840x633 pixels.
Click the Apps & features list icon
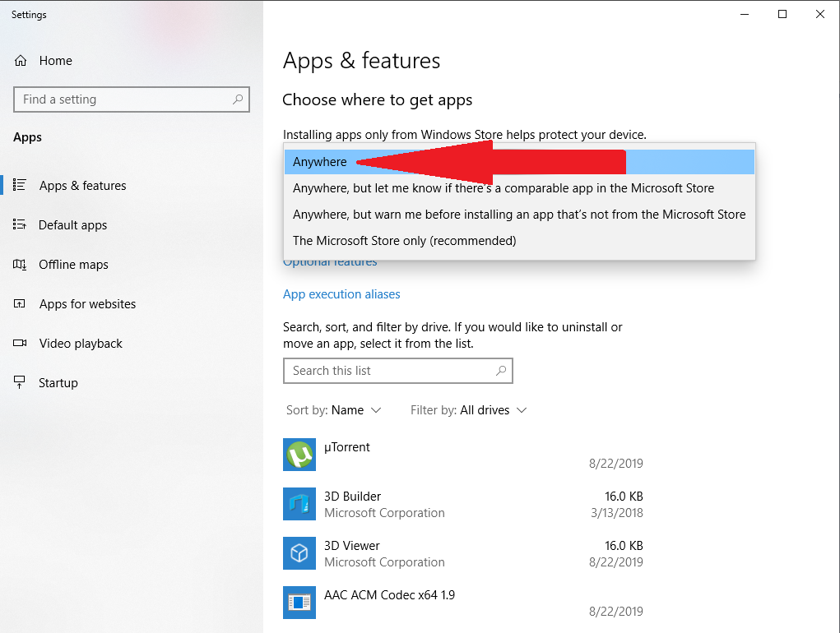20,185
